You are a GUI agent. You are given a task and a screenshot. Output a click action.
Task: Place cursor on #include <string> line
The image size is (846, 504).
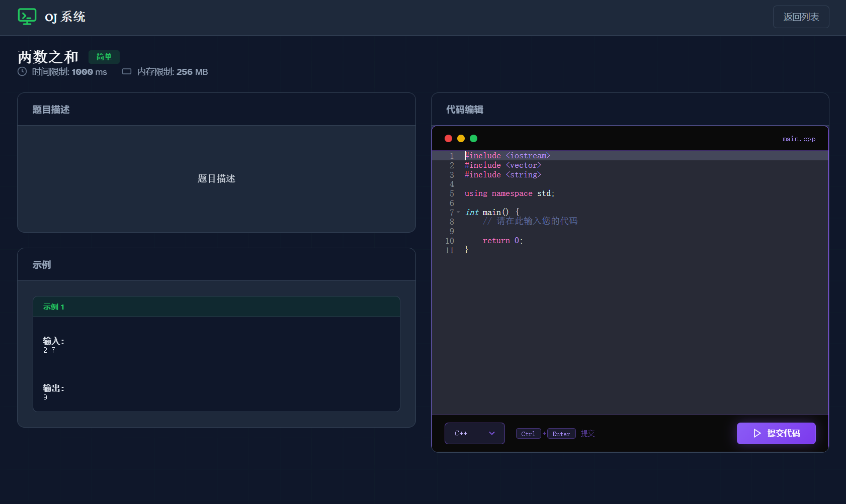coord(503,175)
